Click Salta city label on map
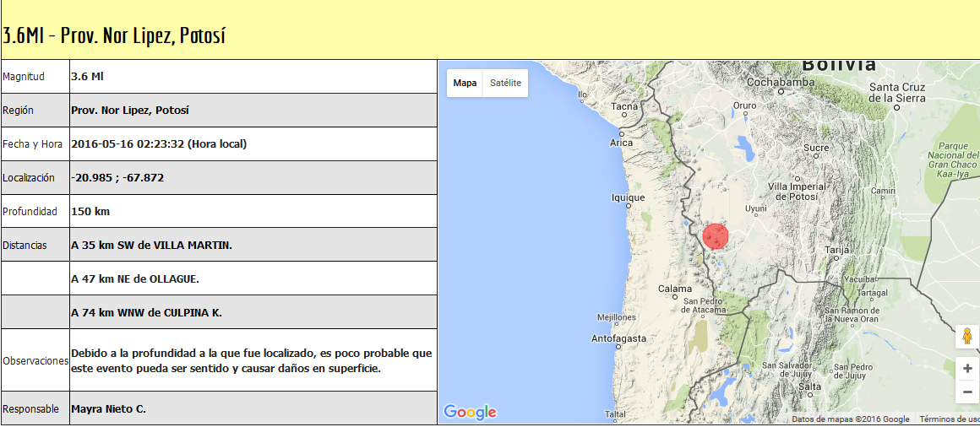 point(809,387)
